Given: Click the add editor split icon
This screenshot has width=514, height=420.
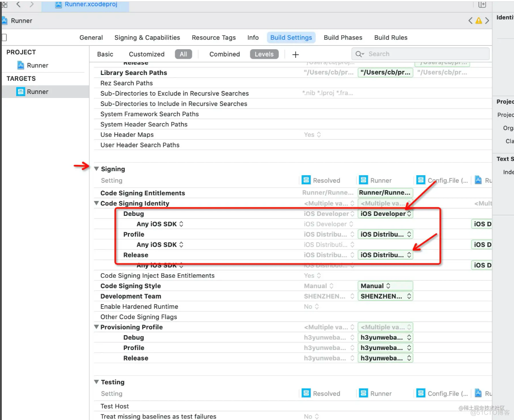Looking at the screenshot, I should pos(482,4).
